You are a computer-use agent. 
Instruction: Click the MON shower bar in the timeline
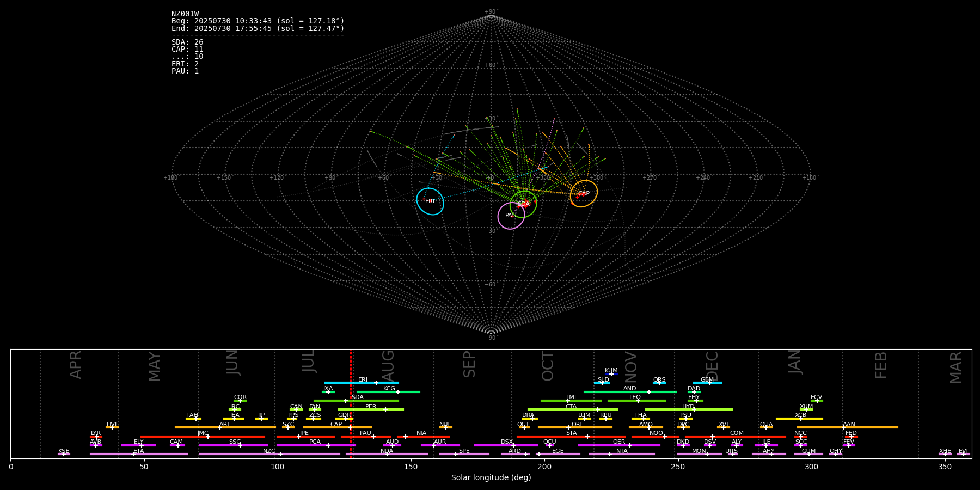pos(699,454)
